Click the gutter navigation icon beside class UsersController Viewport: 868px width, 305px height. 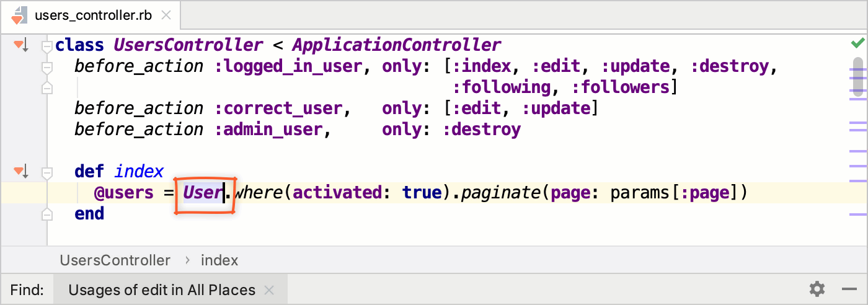coord(20,45)
